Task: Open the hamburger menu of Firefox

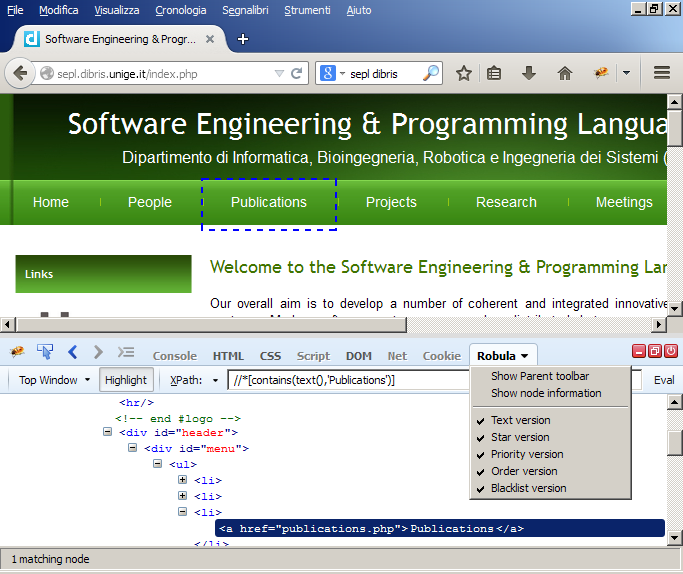Action: click(x=662, y=73)
